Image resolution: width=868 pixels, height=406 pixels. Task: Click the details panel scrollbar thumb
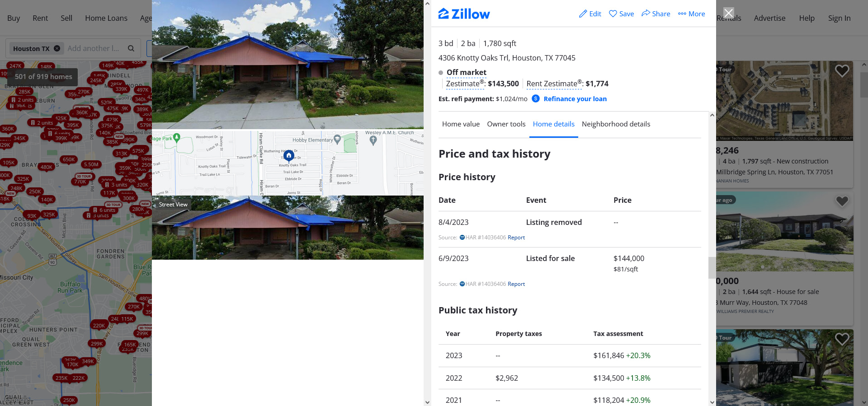[712, 268]
